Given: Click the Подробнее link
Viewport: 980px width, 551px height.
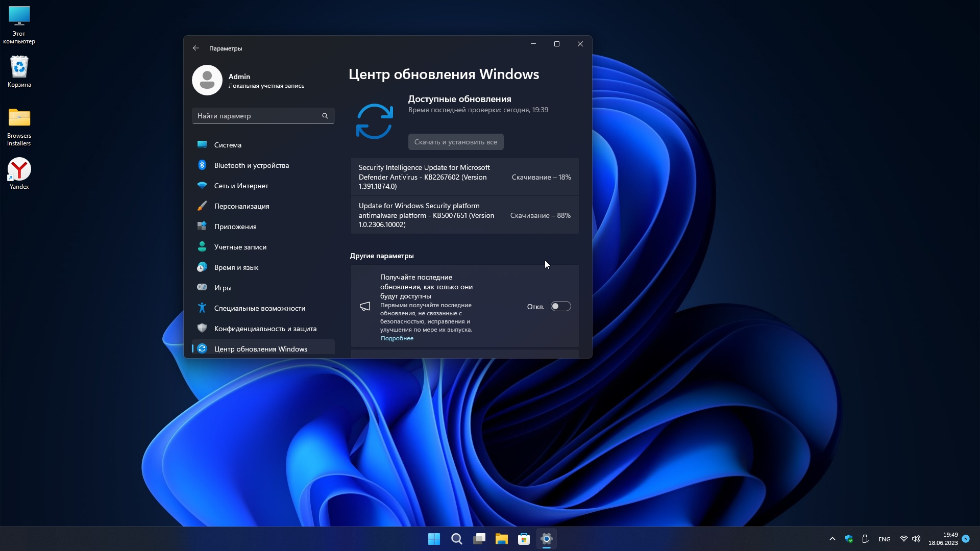Looking at the screenshot, I should 397,338.
